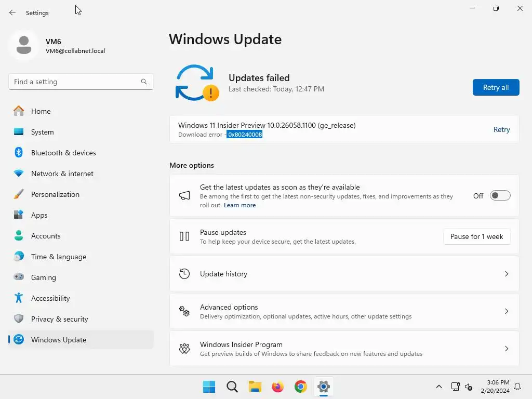Expand Update history chevron

(506, 274)
